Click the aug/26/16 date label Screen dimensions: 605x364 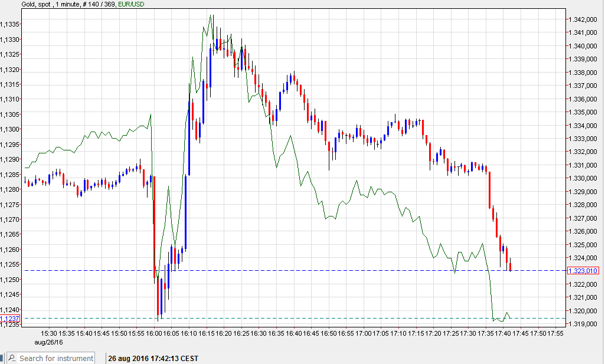[48, 342]
